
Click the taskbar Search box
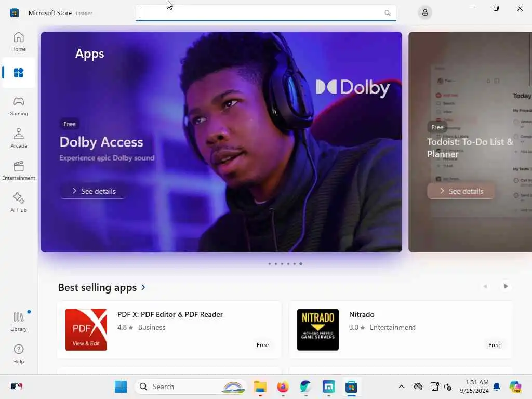pos(191,387)
